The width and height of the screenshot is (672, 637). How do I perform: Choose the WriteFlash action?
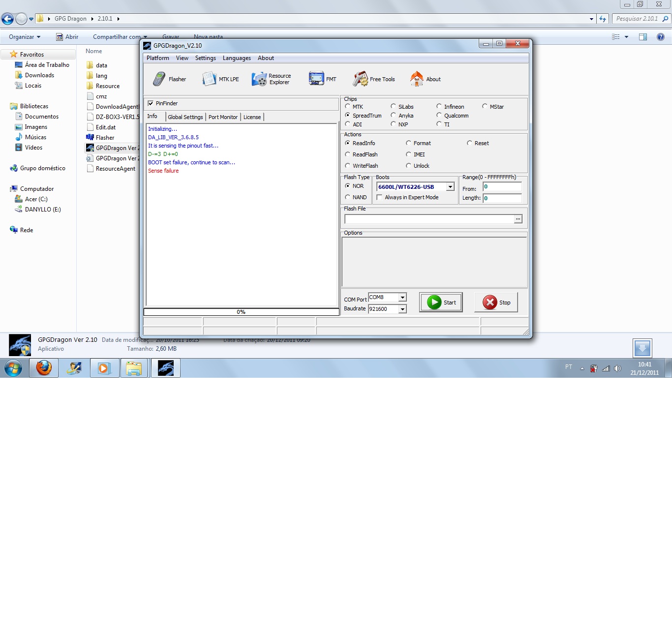pos(348,166)
